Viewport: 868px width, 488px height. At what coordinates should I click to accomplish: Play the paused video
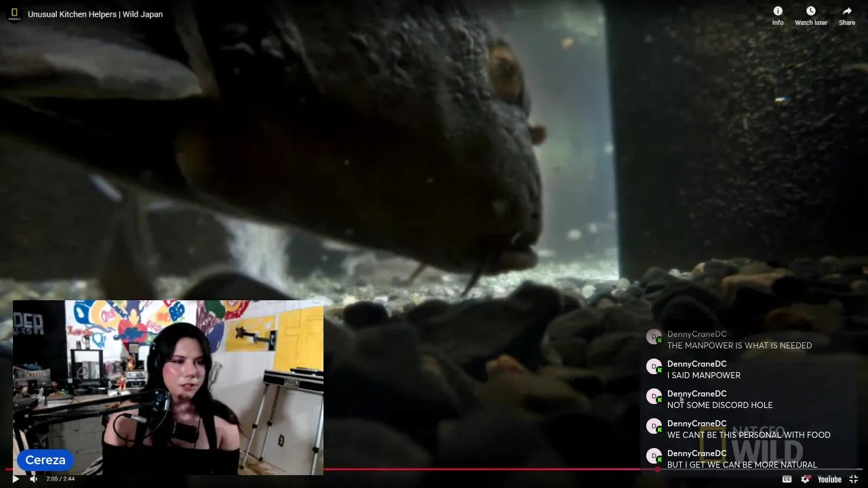pos(16,479)
